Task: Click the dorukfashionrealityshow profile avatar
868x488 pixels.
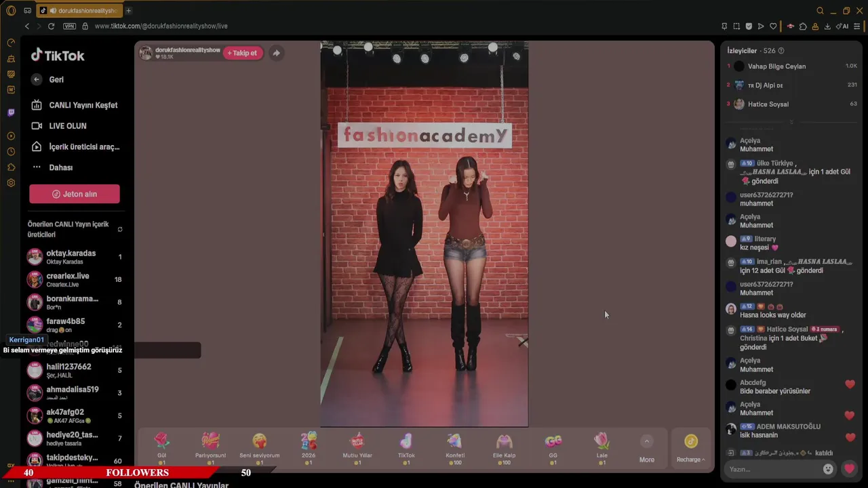Action: pyautogui.click(x=145, y=53)
